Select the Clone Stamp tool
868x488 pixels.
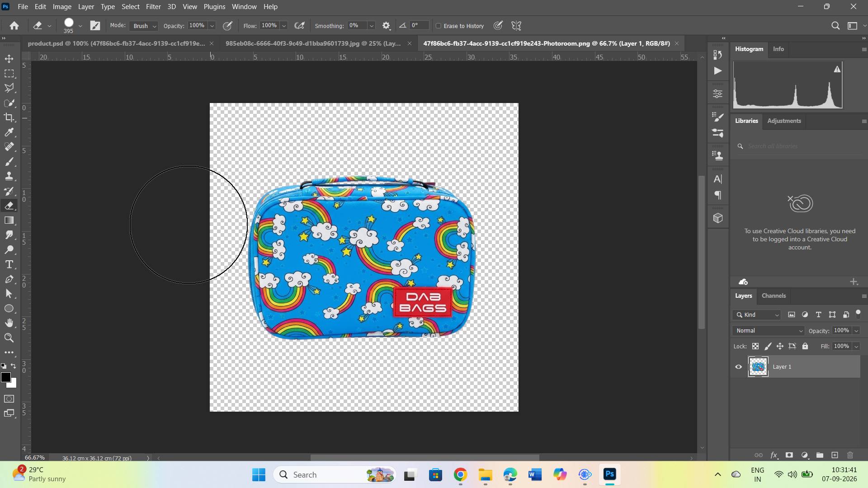click(x=9, y=176)
